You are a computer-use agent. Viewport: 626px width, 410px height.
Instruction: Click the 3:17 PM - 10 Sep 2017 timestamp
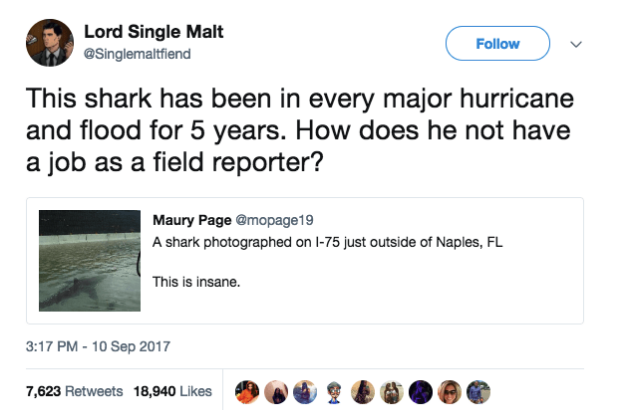tap(97, 347)
